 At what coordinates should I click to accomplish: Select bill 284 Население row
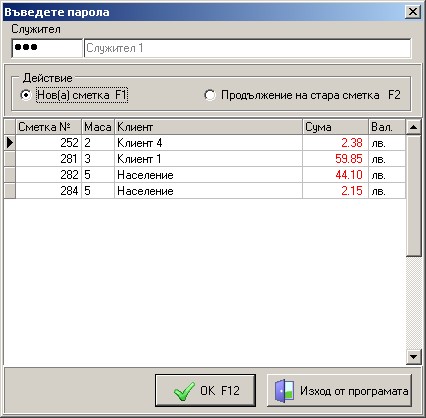tap(211, 191)
